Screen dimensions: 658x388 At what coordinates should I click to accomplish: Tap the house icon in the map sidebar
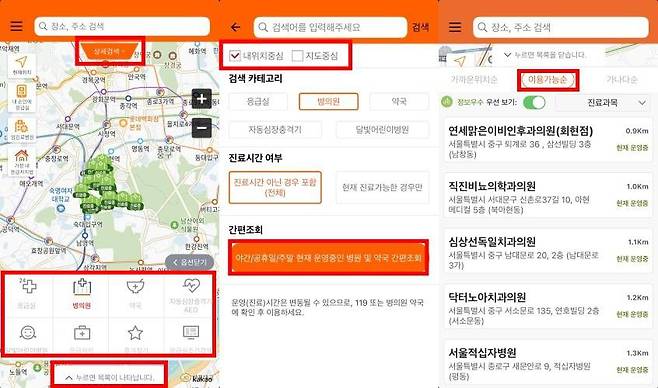(x=21, y=156)
